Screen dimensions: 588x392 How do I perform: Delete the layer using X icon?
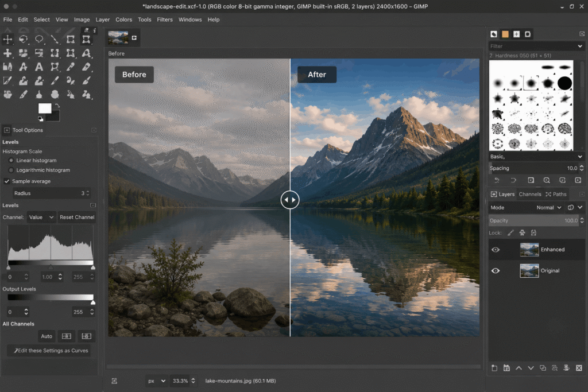point(579,368)
